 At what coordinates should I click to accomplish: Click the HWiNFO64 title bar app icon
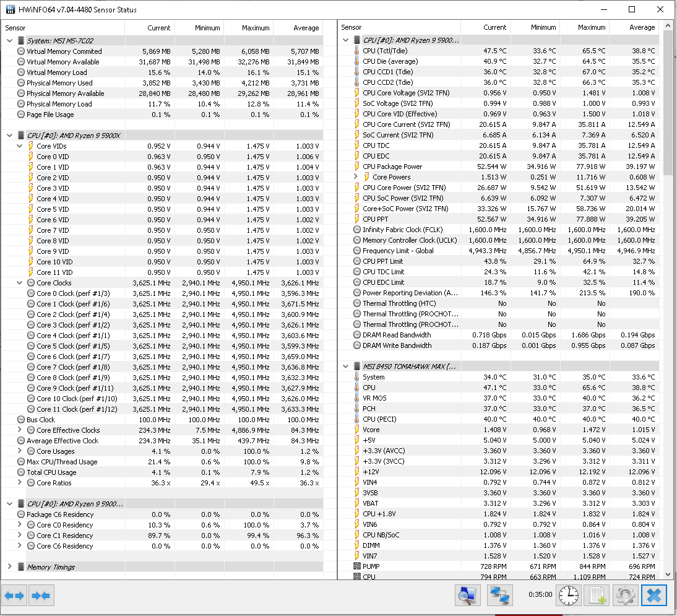click(9, 9)
